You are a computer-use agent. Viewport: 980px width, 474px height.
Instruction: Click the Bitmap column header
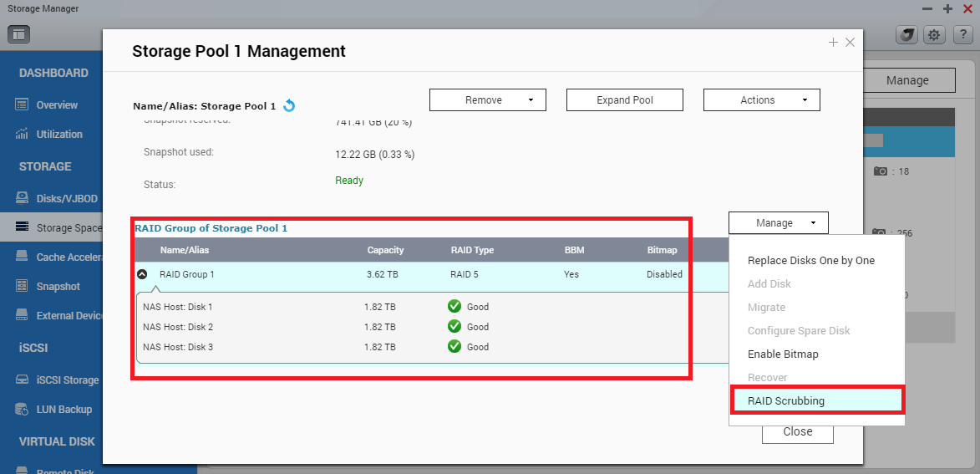[x=662, y=250]
